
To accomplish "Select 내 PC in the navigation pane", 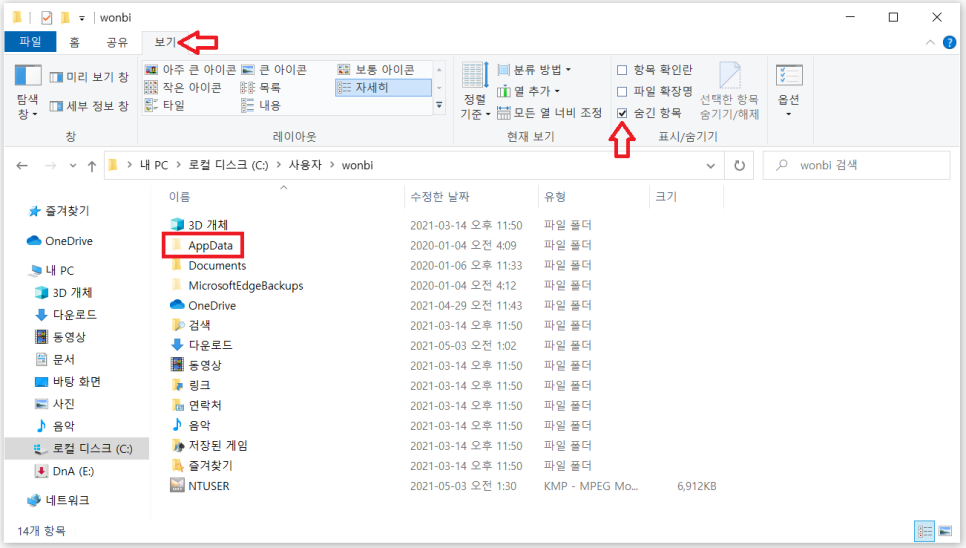I will point(52,270).
